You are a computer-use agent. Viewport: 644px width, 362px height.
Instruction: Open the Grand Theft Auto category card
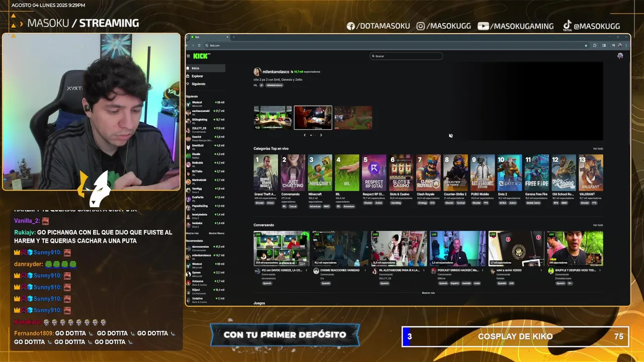coord(266,173)
